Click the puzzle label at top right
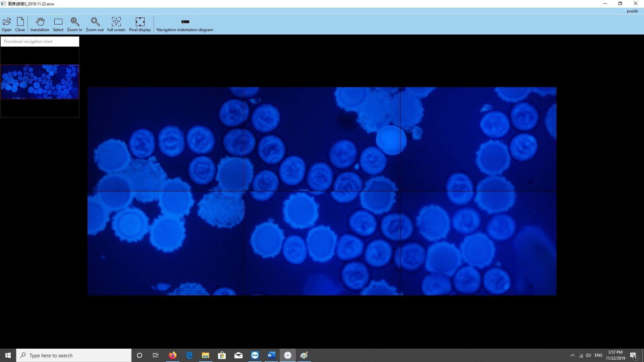Image resolution: width=644 pixels, height=362 pixels. (632, 11)
